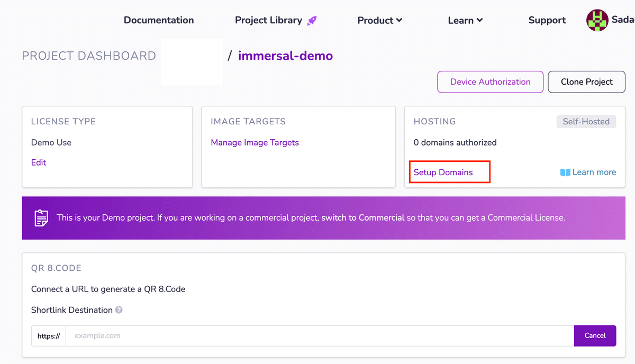635x364 pixels.
Task: Expand the Product dropdown menu
Action: [x=380, y=21]
